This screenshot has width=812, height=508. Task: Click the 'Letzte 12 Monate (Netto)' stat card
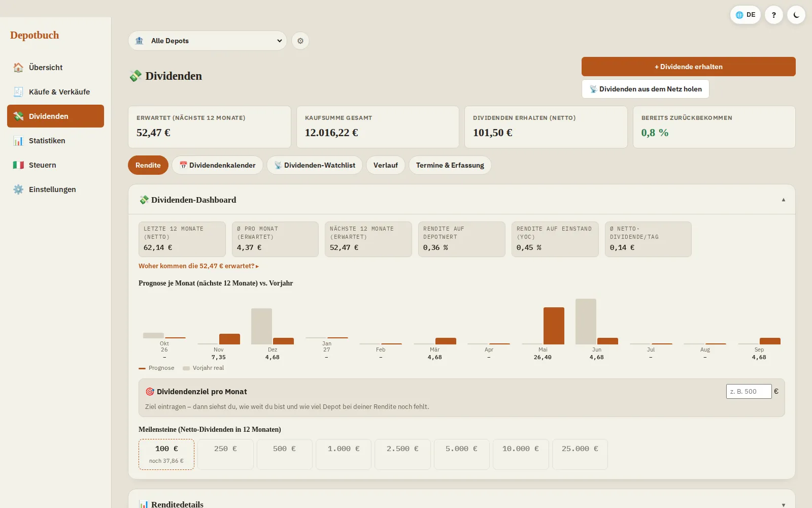click(182, 239)
